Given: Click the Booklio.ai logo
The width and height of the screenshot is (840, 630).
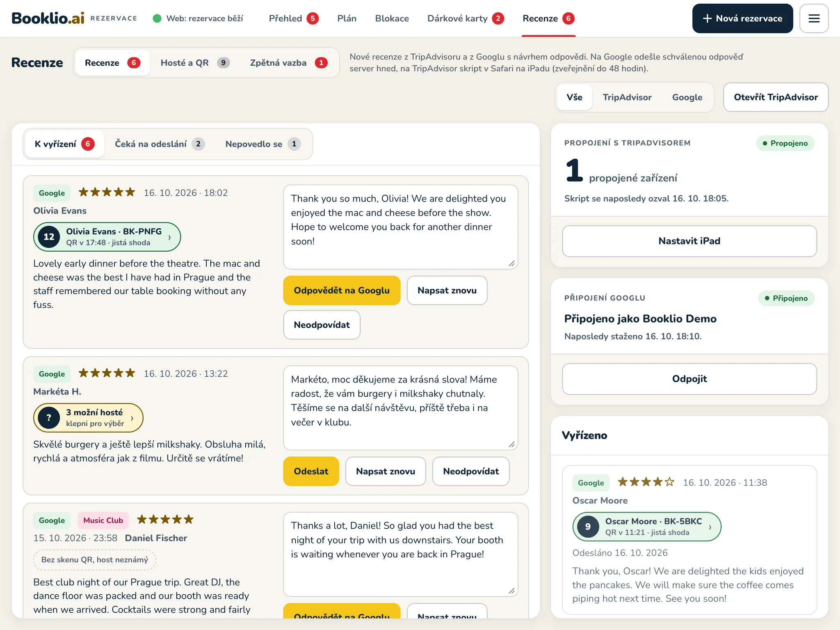Looking at the screenshot, I should 48,18.
